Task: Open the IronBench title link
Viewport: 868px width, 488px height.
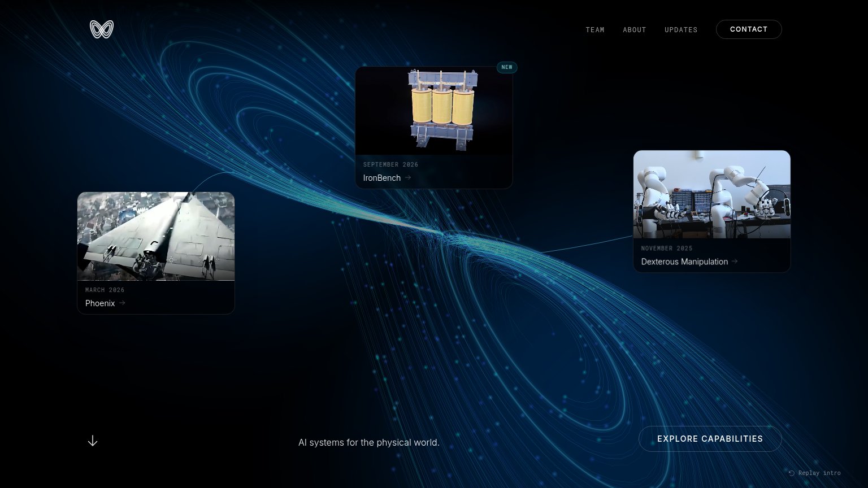Action: tap(382, 178)
